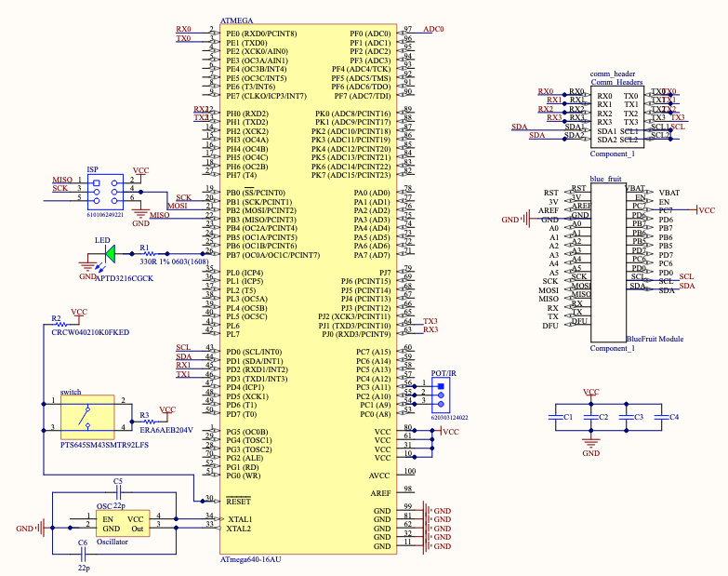The height and width of the screenshot is (576, 728).
Task: Select the R1 resistor symbol
Action: (145, 252)
